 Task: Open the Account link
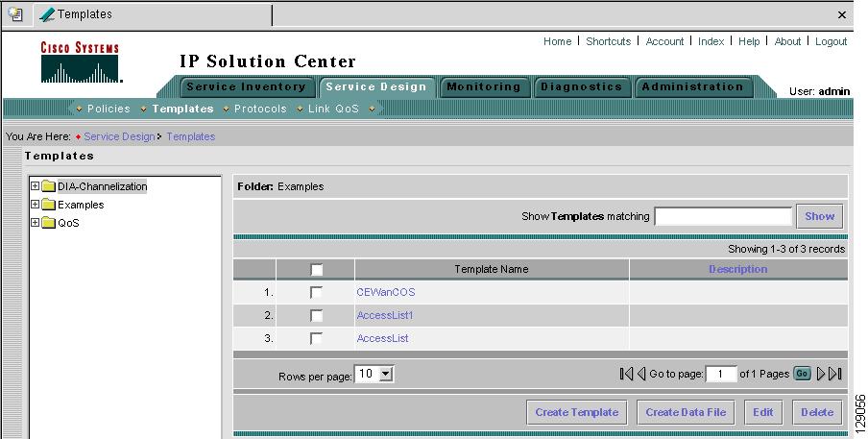(x=664, y=41)
